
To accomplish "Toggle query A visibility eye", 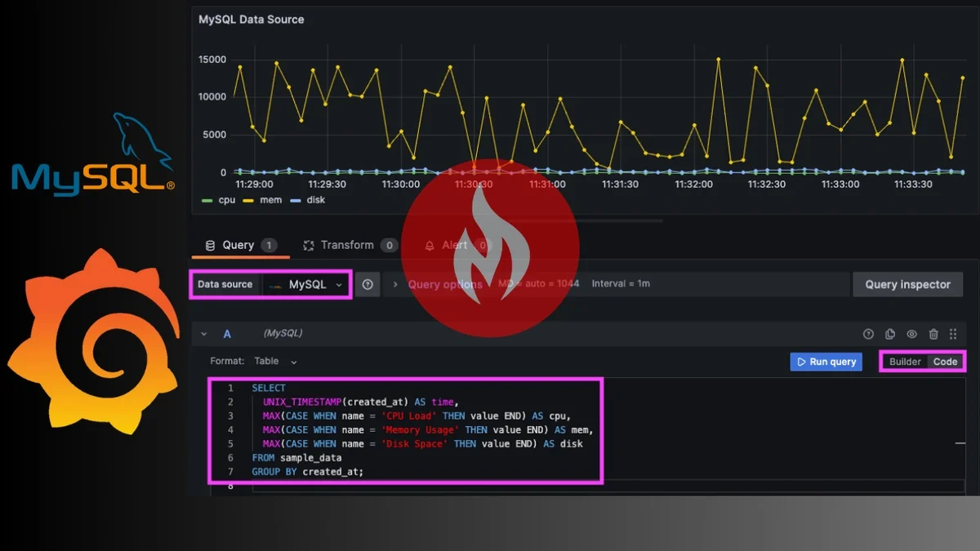I will (911, 334).
